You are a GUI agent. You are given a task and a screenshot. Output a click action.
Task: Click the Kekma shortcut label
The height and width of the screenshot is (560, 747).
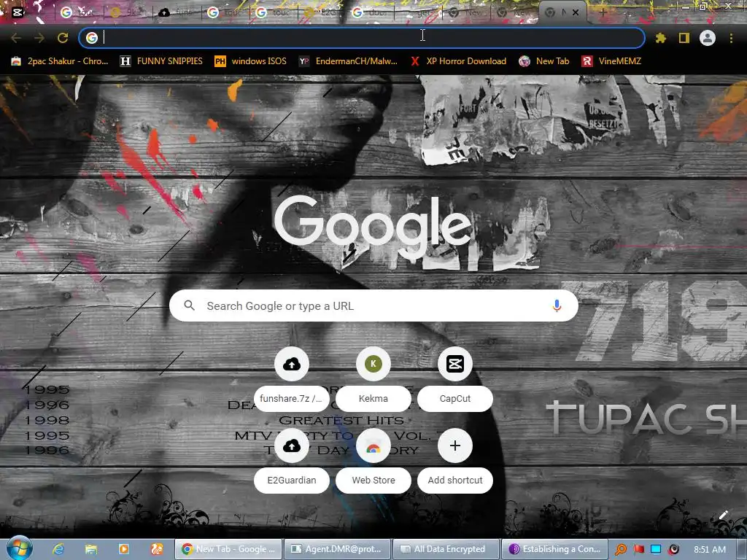[x=373, y=399]
